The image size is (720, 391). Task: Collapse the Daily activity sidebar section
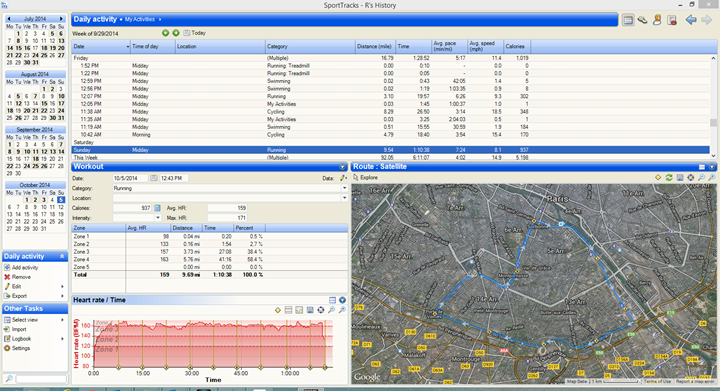click(x=62, y=257)
